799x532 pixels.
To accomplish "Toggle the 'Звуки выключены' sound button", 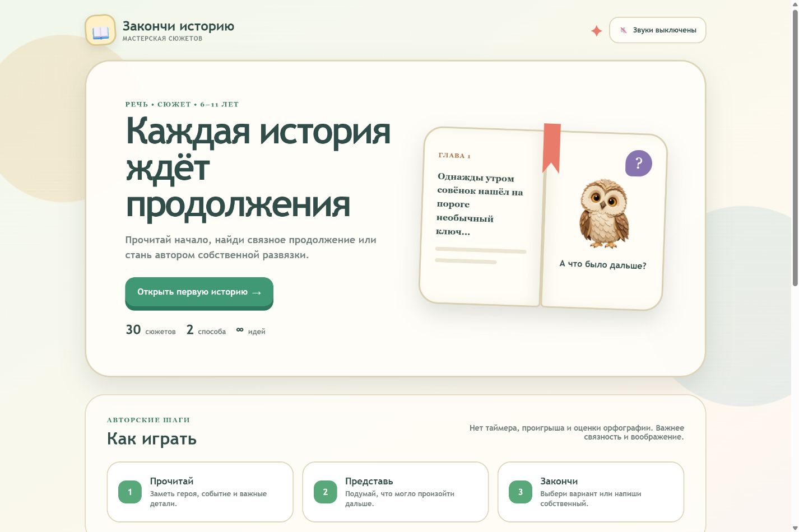I will (x=657, y=30).
